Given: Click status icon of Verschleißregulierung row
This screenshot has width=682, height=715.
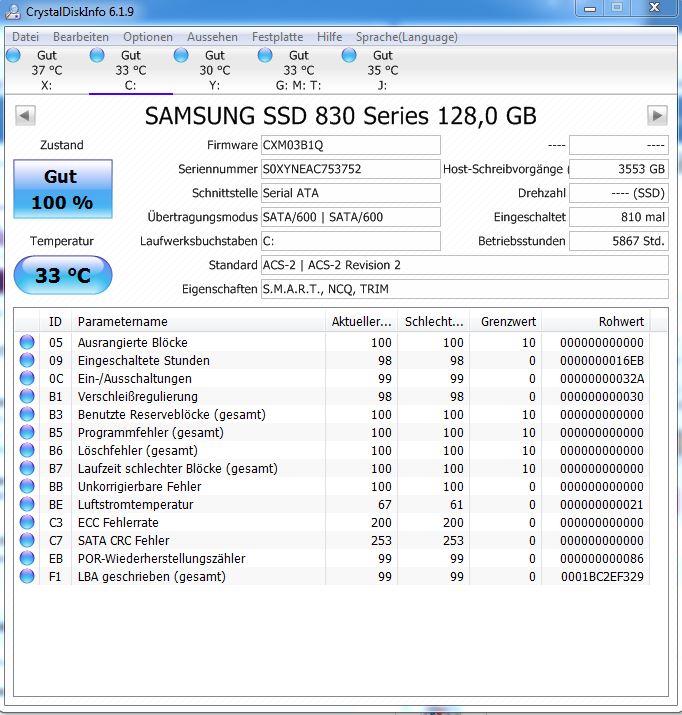Looking at the screenshot, I should (x=27, y=396).
